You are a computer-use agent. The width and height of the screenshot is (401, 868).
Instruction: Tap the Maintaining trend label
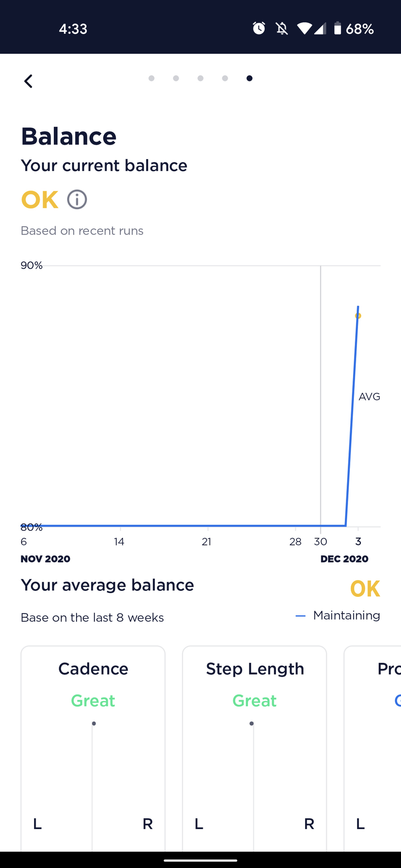click(x=346, y=616)
